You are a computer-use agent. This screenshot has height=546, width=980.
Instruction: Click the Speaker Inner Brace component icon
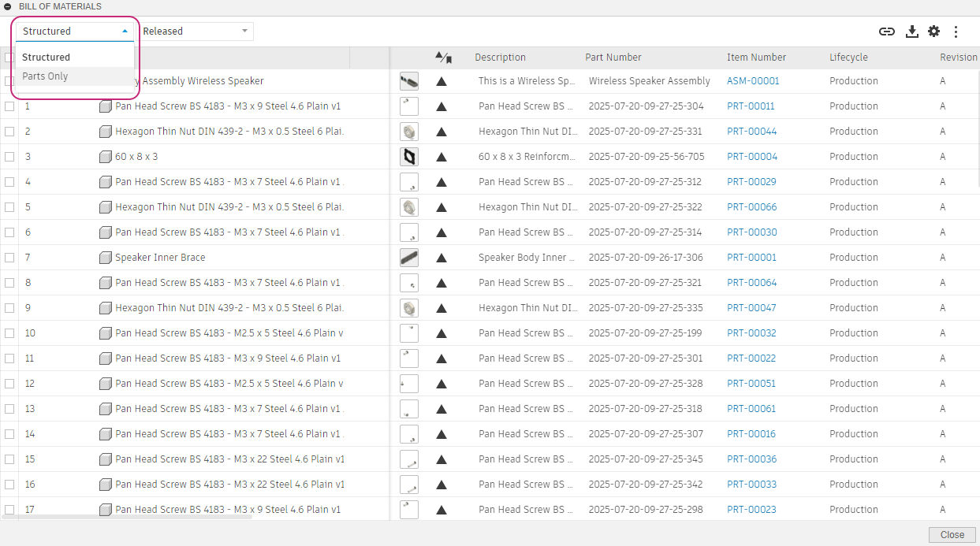(106, 258)
